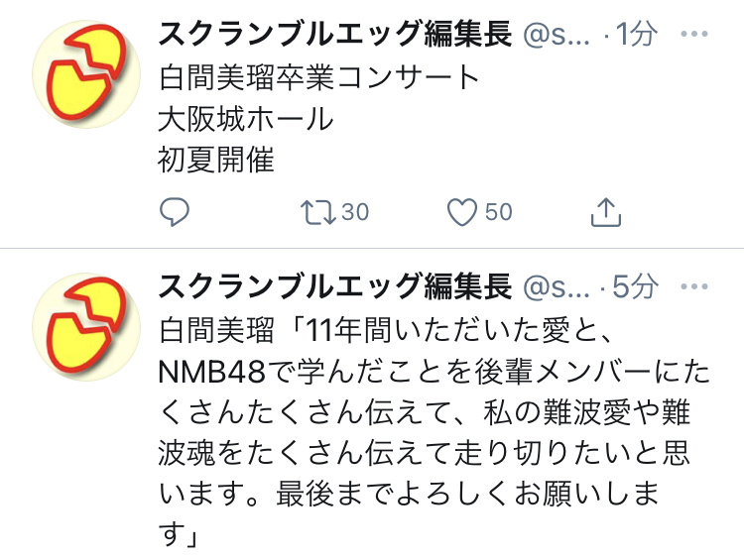Open more options on the 1分 tweet
Image resolution: width=744 pixels, height=560 pixels.
pyautogui.click(x=694, y=34)
